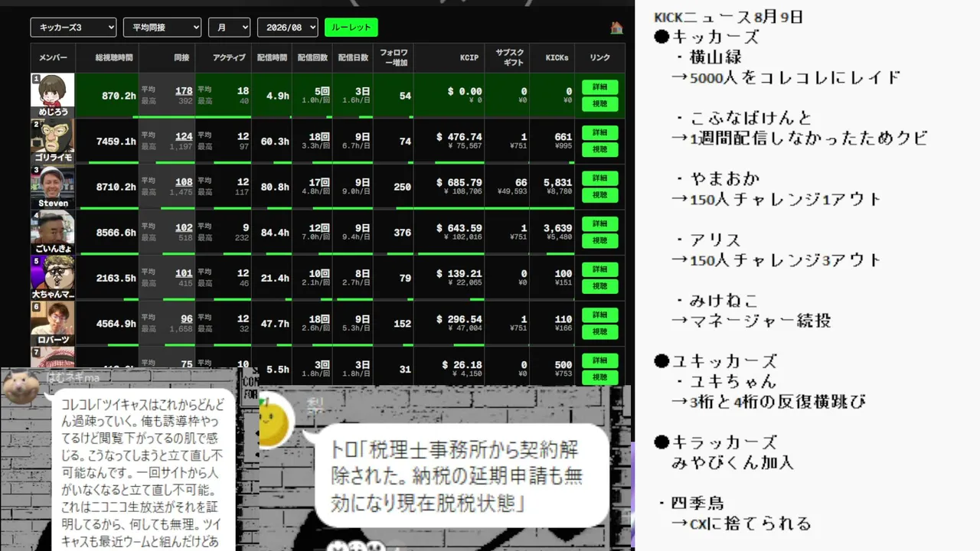
Task: Click the みやびくん加入 news line
Action: 733,462
